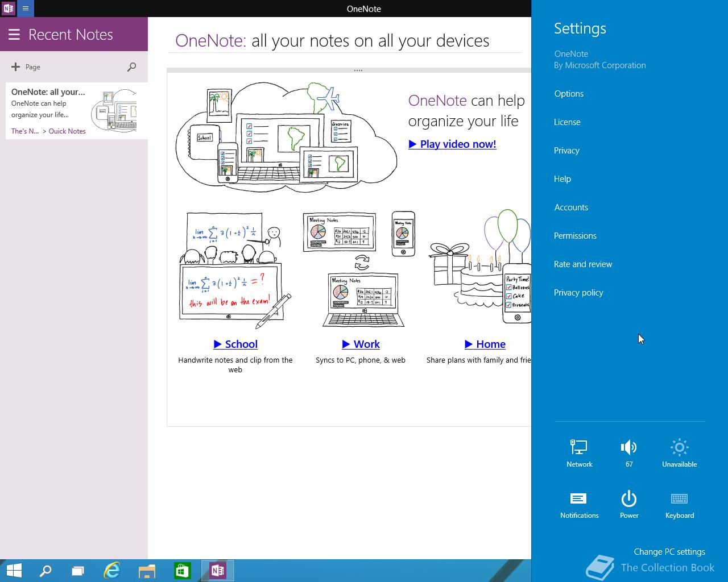Screen dimensions: 728x582
Task: Open Notifications settings icon
Action: [579, 504]
